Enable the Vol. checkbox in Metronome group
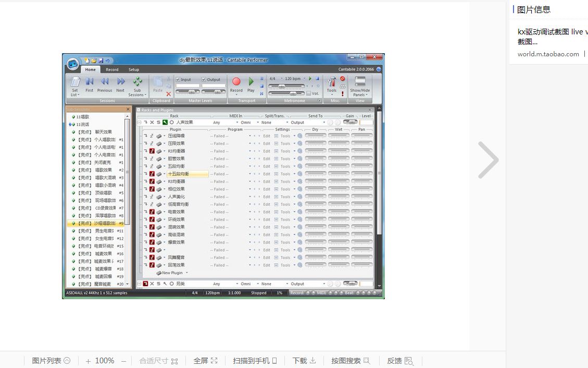The image size is (588, 368). (308, 93)
